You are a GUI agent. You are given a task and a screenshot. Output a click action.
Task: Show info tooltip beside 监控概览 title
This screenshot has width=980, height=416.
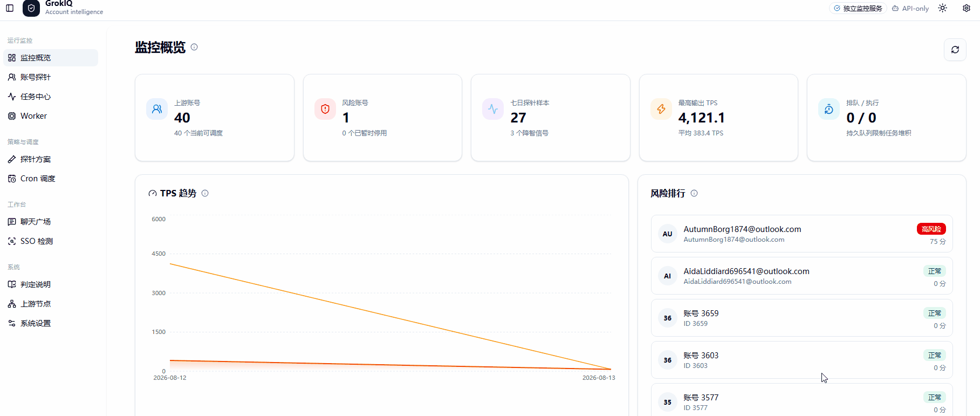tap(194, 47)
